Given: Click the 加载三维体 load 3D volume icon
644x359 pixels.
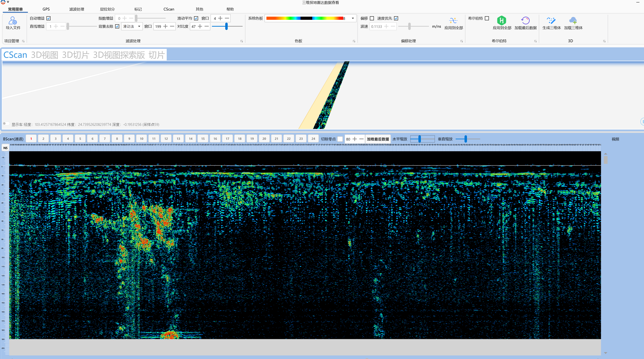Looking at the screenshot, I should (573, 21).
